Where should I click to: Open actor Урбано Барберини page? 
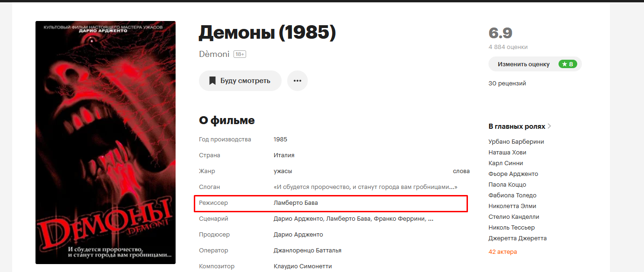pos(516,142)
